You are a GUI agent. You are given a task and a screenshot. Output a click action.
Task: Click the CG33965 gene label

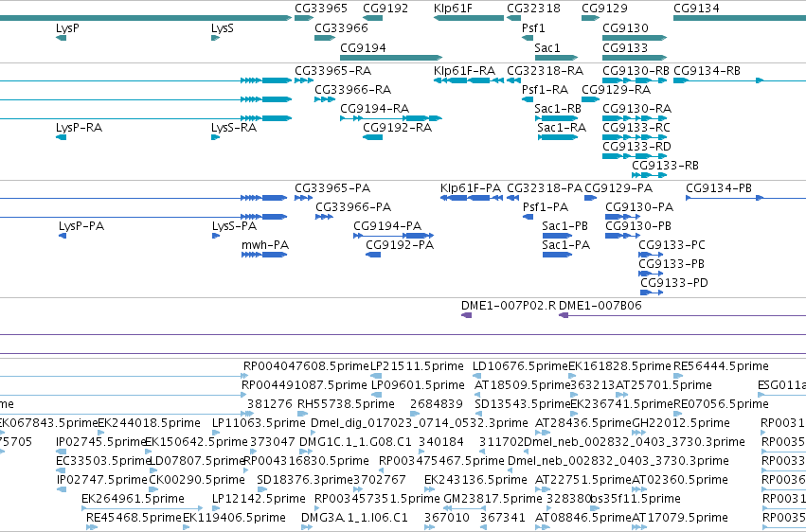click(x=321, y=9)
